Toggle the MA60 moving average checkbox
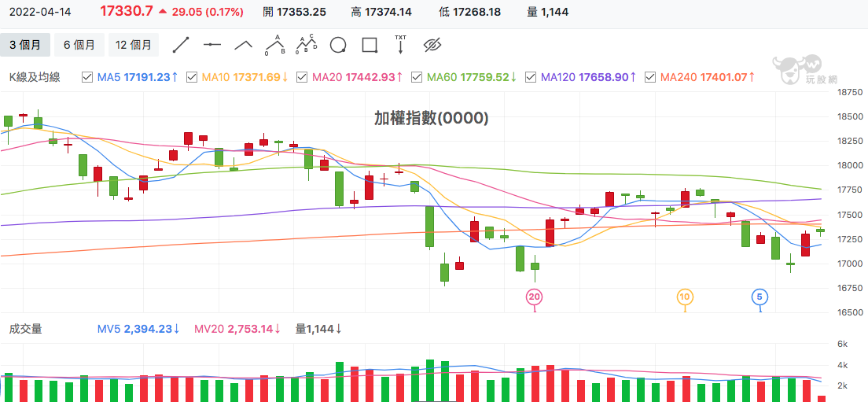 click(418, 78)
